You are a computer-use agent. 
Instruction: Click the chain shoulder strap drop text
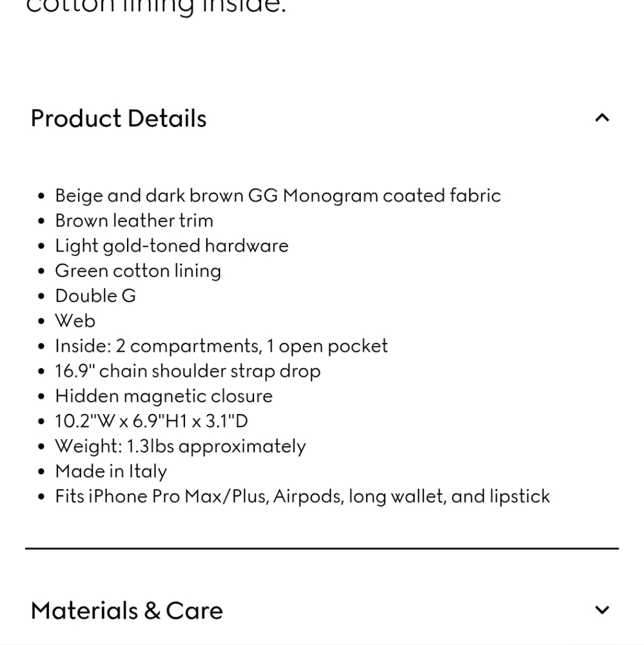click(x=188, y=372)
